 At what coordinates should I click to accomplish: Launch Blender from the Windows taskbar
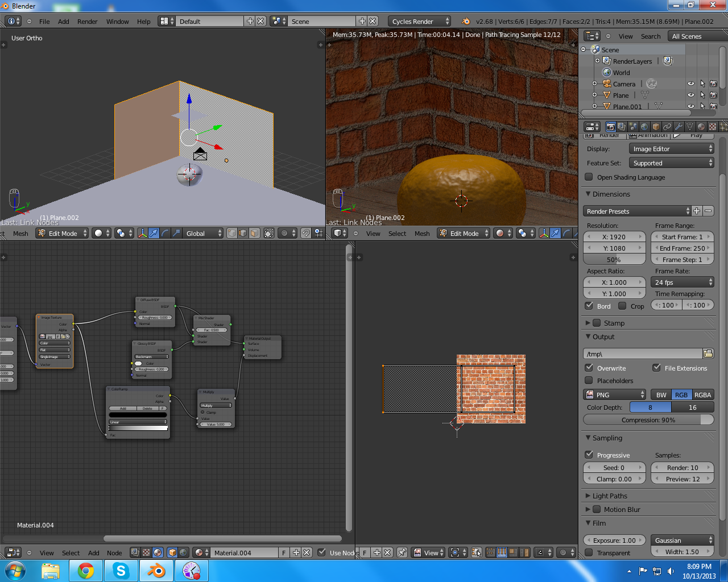tap(156, 570)
